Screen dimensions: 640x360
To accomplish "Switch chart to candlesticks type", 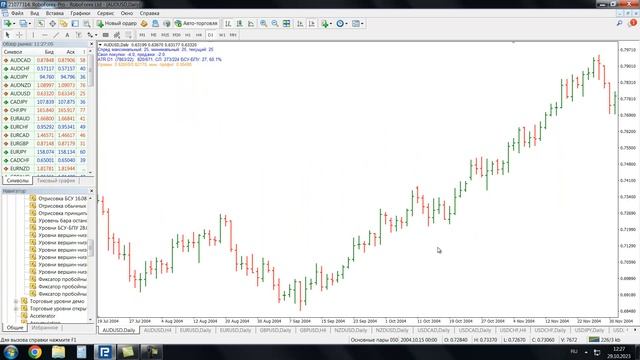I will [x=240, y=24].
